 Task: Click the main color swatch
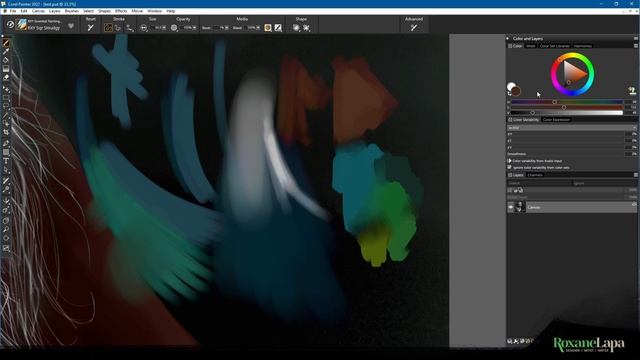point(516,91)
